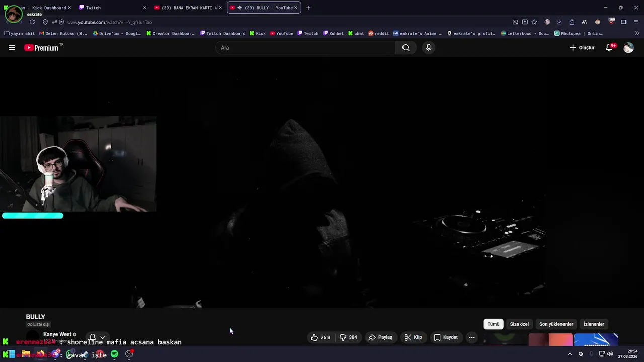Viewport: 644px width, 362px height.
Task: Select the İzlenenler filter chip
Action: pyautogui.click(x=594, y=324)
